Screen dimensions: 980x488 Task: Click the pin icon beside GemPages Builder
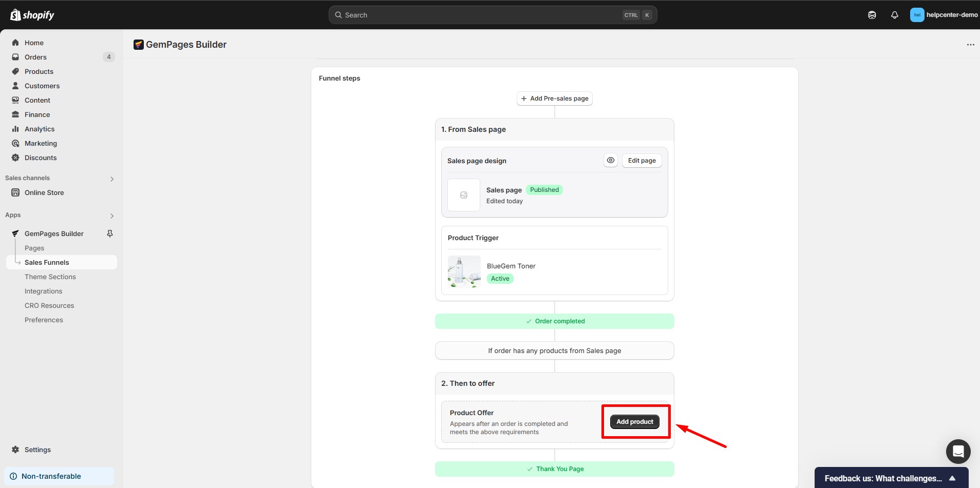click(x=109, y=233)
